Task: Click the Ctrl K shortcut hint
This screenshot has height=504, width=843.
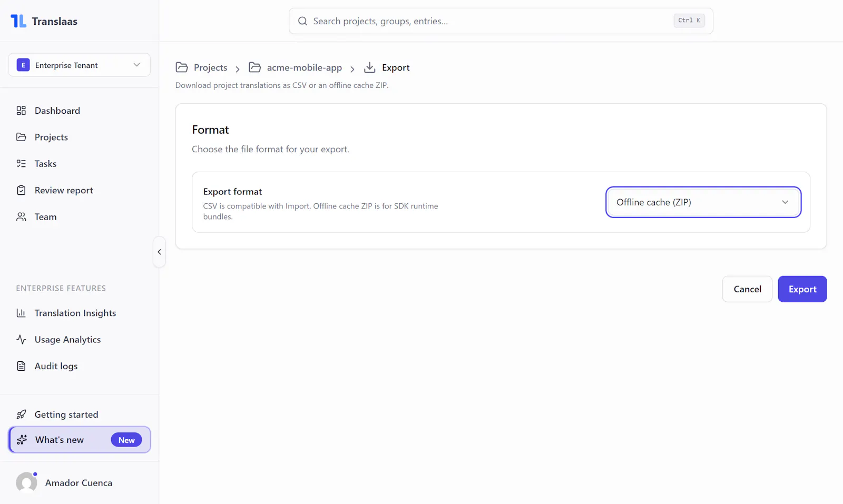Action: (x=689, y=21)
